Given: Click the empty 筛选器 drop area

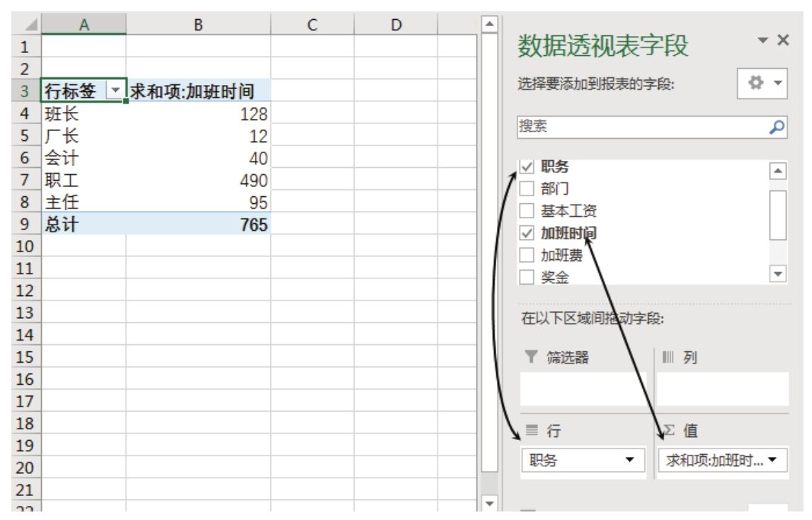Looking at the screenshot, I should pyautogui.click(x=584, y=388).
